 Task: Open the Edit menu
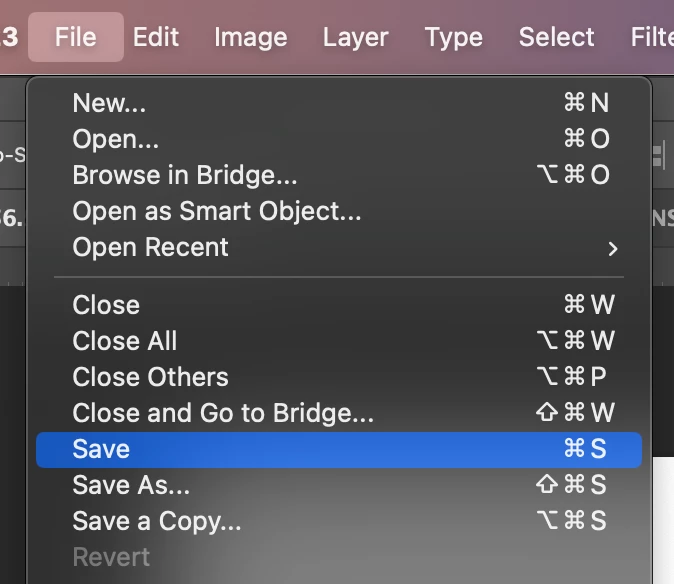coord(155,38)
